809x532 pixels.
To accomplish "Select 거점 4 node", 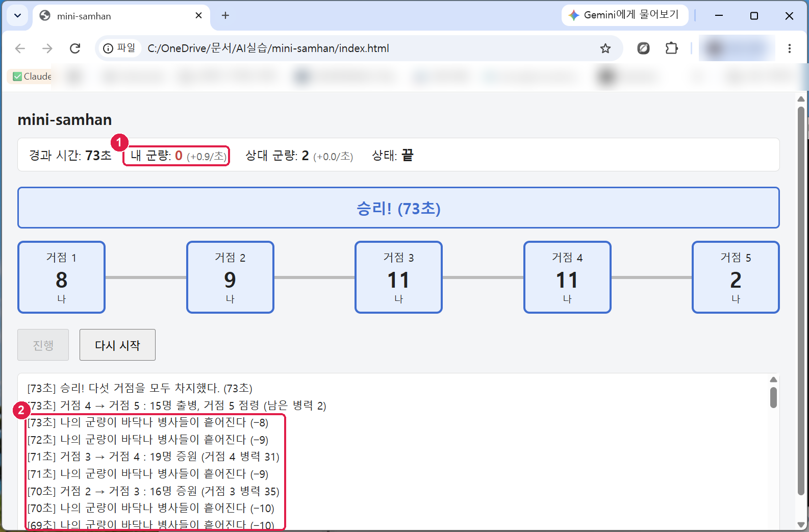I will coord(567,277).
